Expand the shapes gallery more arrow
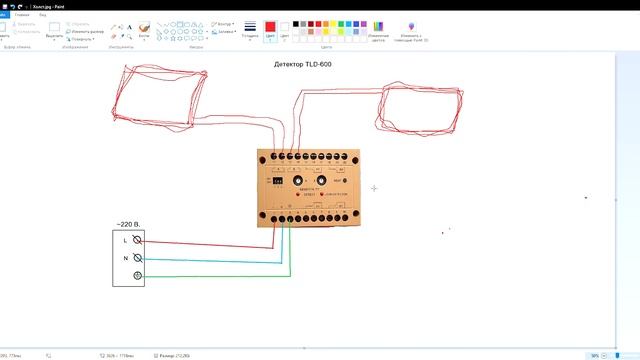The image size is (640, 360). click(x=207, y=38)
